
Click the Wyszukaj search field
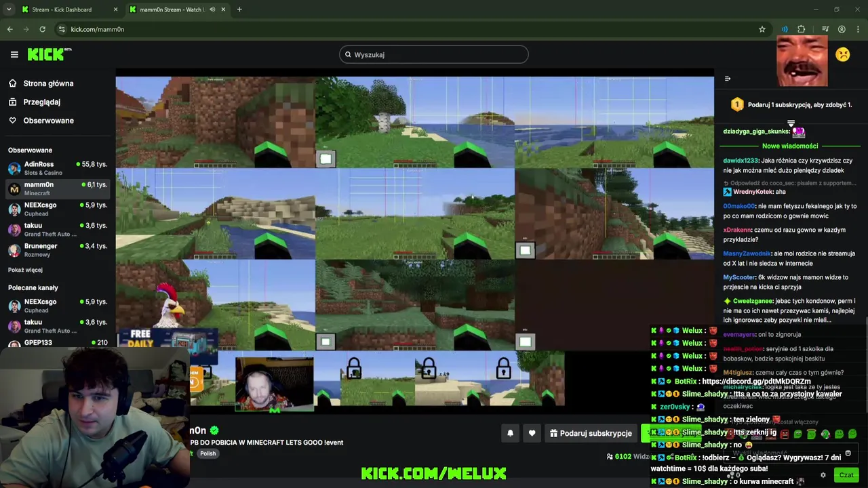pos(434,54)
